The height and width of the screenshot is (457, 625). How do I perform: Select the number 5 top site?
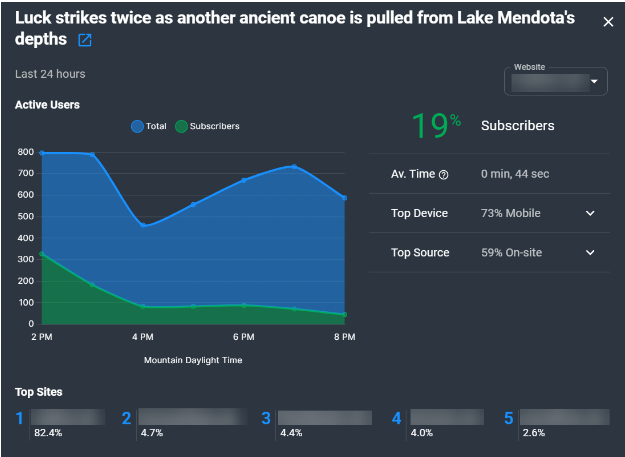tap(564, 418)
